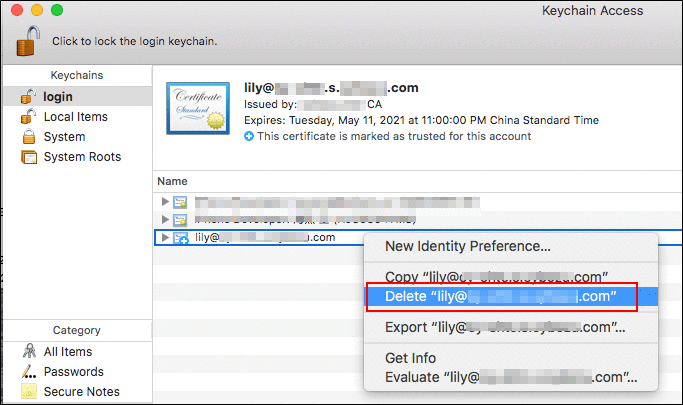Click the Keychains section header

[77, 75]
